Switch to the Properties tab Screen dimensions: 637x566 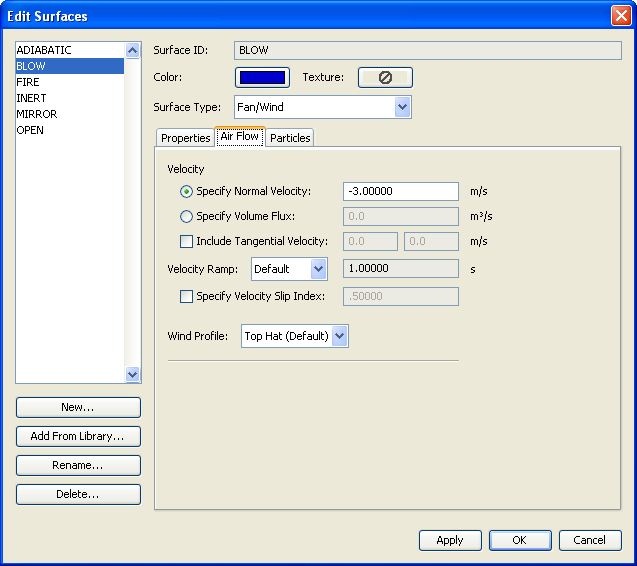[185, 138]
